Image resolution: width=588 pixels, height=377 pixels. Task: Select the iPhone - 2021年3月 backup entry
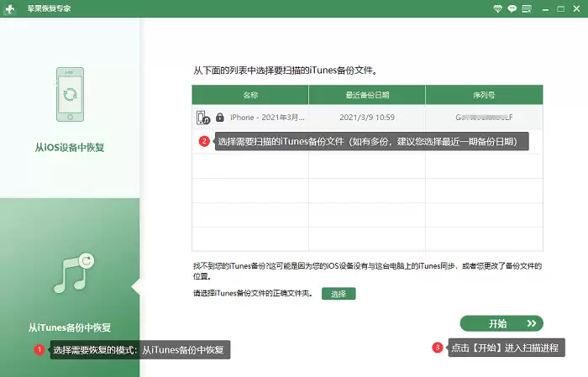click(x=267, y=118)
